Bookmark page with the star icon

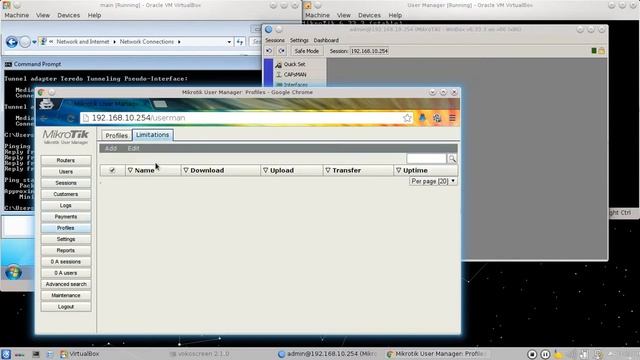(407, 118)
